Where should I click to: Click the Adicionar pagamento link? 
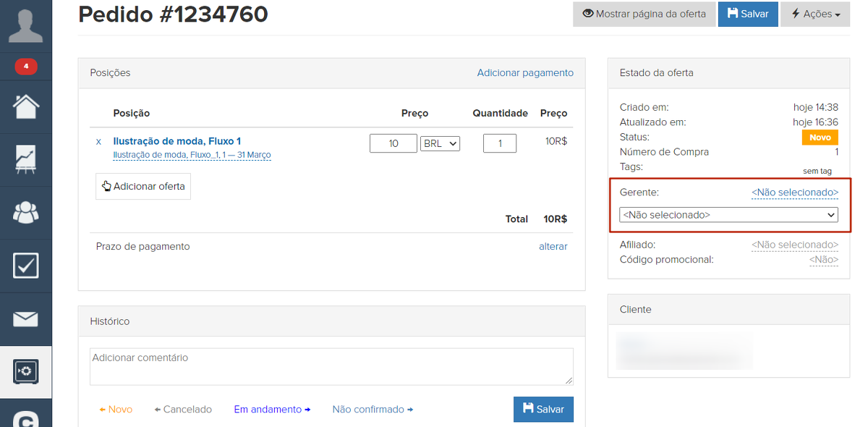click(x=525, y=73)
